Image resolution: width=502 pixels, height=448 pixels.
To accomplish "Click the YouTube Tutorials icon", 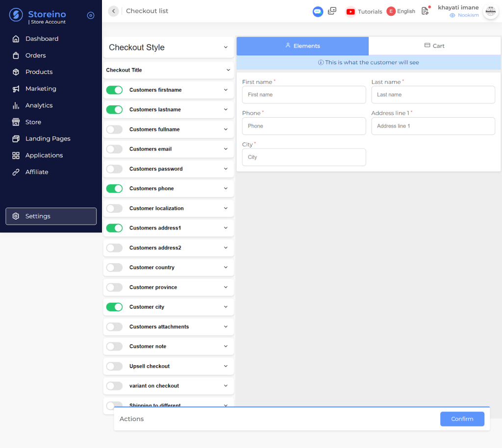I will coord(351,12).
